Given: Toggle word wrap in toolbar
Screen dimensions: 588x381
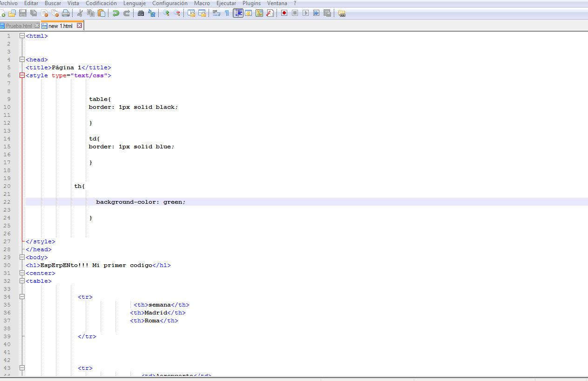Looking at the screenshot, I should pos(216,13).
